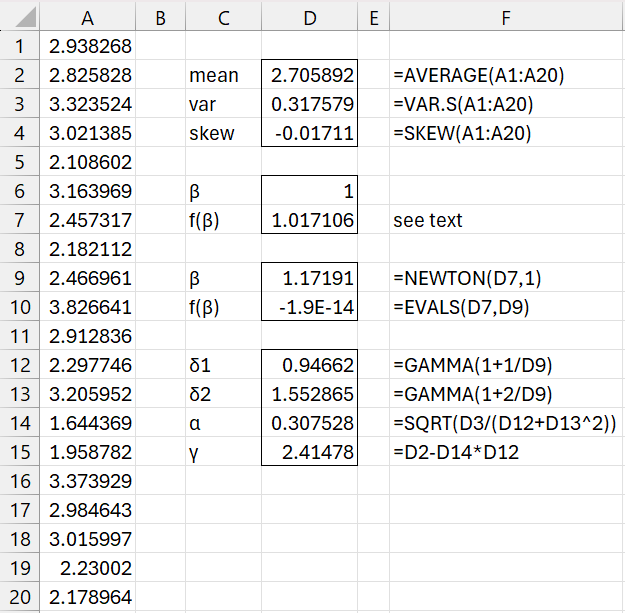This screenshot has width=625, height=613.
Task: Select column F header
Action: (x=505, y=16)
